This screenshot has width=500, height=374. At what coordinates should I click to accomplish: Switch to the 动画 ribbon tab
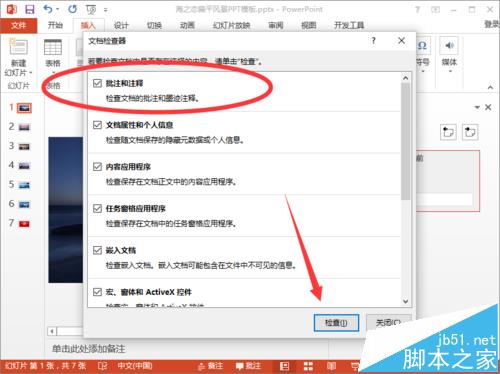187,25
